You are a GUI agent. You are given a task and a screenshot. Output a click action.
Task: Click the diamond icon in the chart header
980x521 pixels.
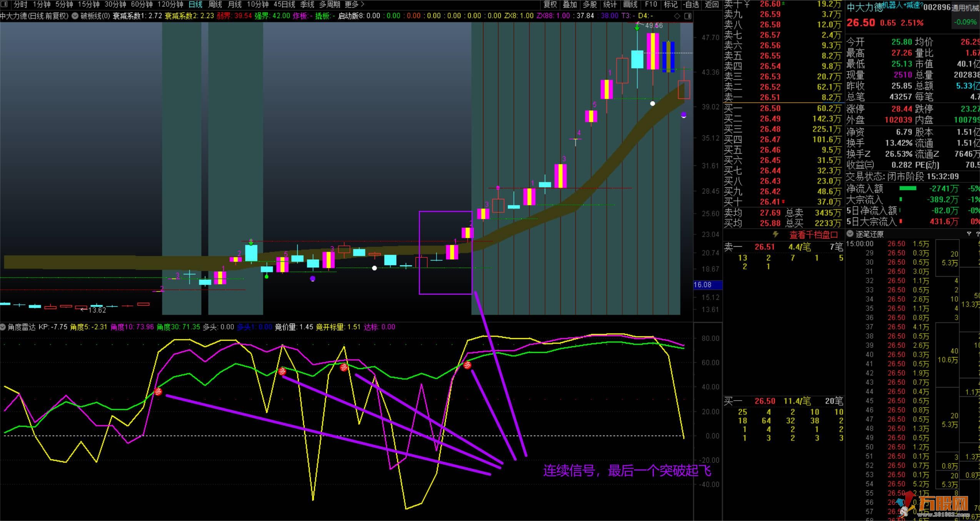click(x=677, y=16)
